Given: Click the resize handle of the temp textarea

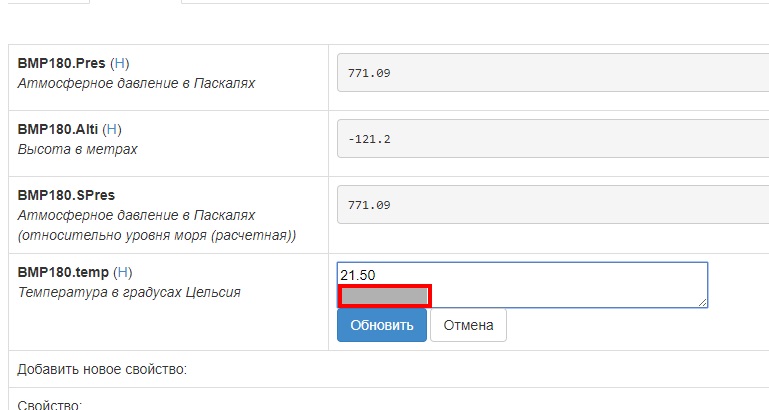Looking at the screenshot, I should pos(703,303).
